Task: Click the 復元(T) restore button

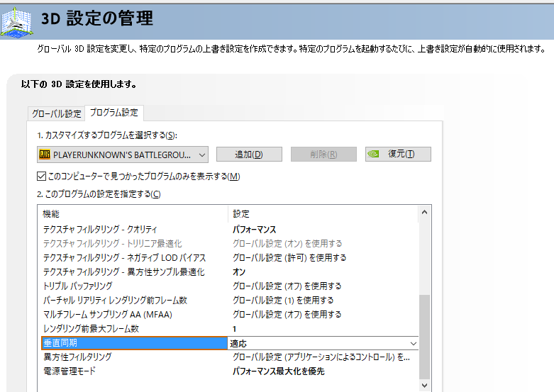Action: (398, 155)
